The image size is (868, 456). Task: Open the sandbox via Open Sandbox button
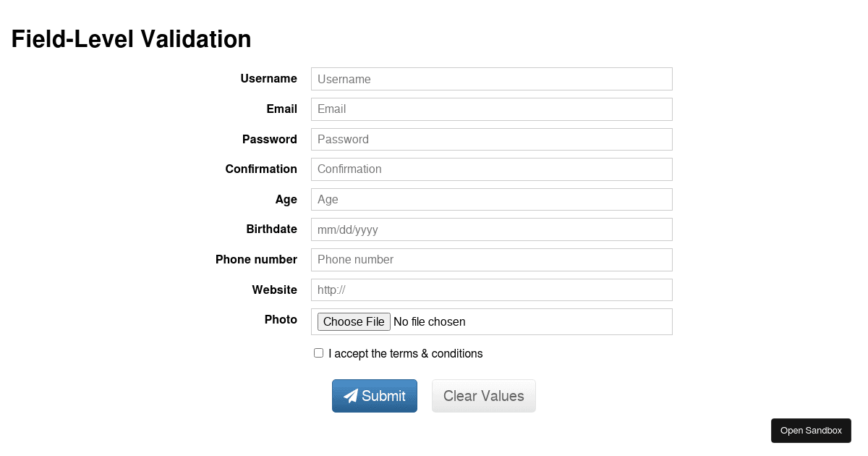pyautogui.click(x=811, y=431)
